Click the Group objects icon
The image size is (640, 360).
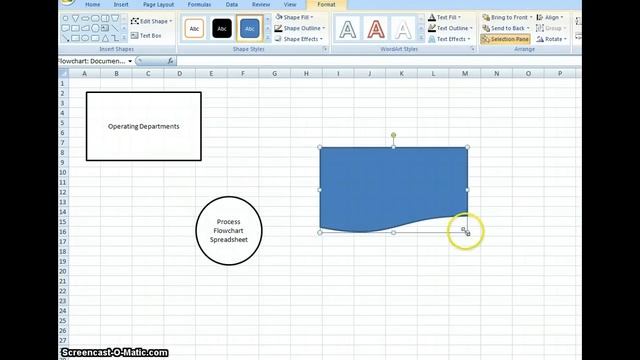(x=540, y=28)
